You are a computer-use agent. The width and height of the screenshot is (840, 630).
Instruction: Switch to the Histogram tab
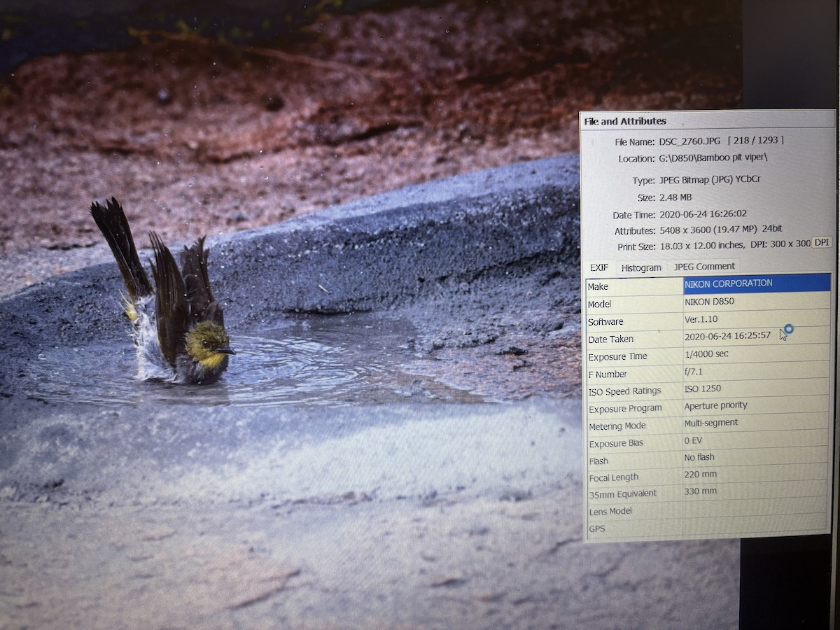(x=640, y=267)
